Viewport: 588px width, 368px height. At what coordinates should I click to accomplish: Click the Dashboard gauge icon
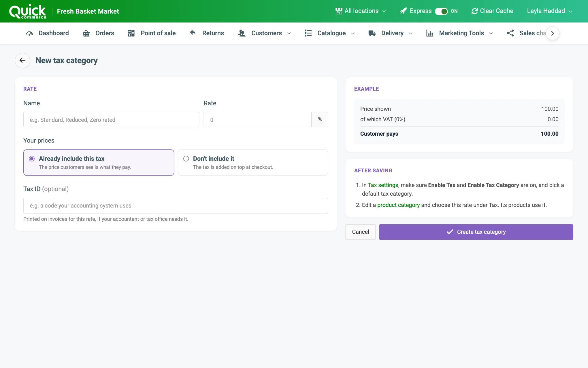(29, 33)
